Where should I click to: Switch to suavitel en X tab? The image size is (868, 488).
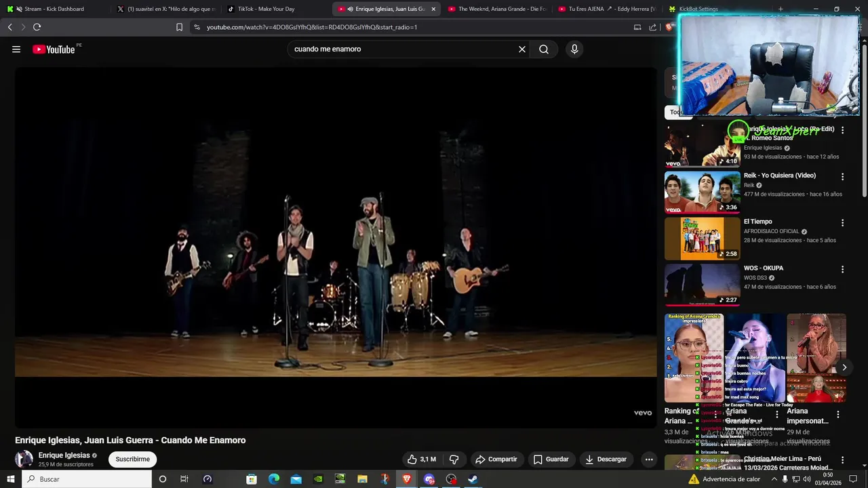click(x=165, y=9)
